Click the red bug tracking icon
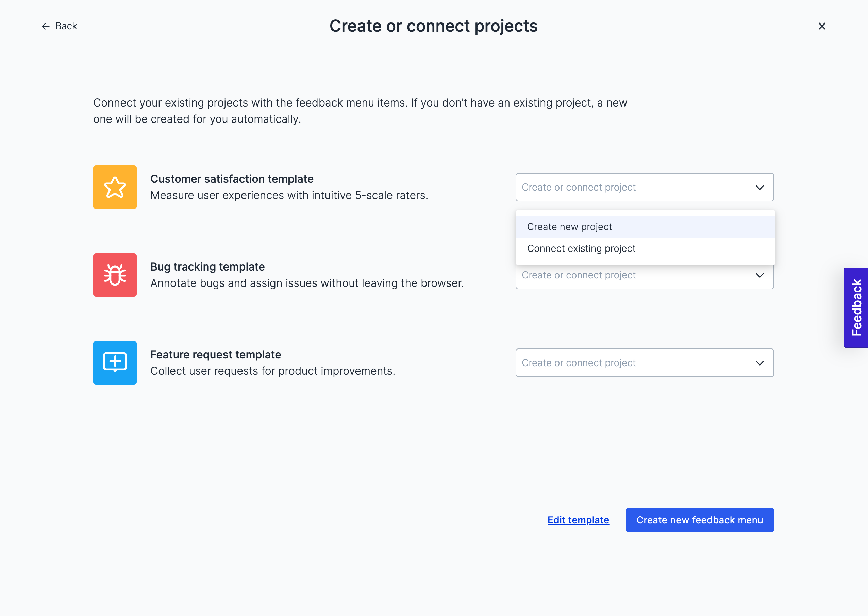The height and width of the screenshot is (616, 868). (115, 275)
